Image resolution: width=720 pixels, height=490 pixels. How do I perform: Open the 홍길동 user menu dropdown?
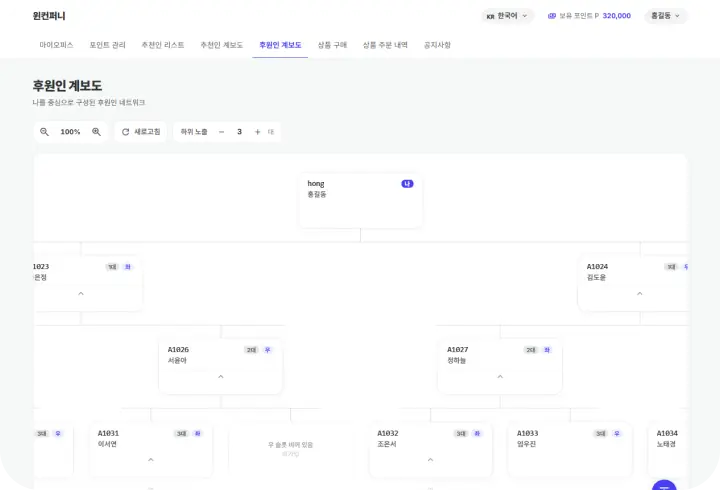pyautogui.click(x=665, y=16)
